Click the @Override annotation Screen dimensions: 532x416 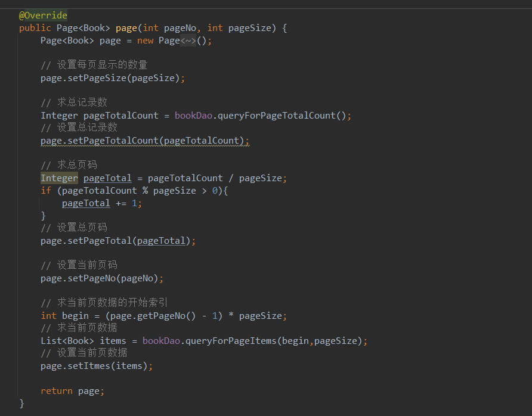point(43,15)
